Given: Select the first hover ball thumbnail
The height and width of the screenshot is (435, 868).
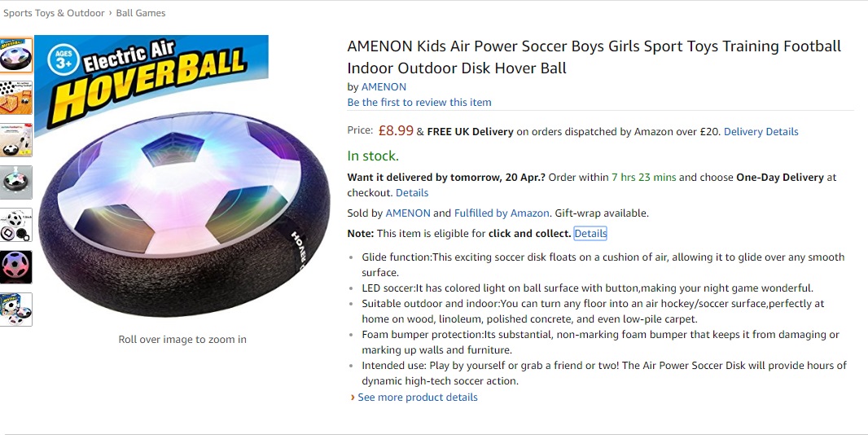Looking at the screenshot, I should coord(16,55).
